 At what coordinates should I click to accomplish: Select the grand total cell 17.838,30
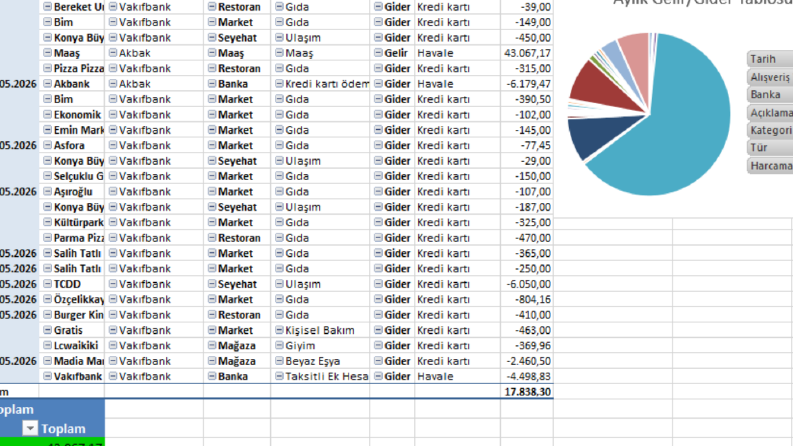coord(527,392)
